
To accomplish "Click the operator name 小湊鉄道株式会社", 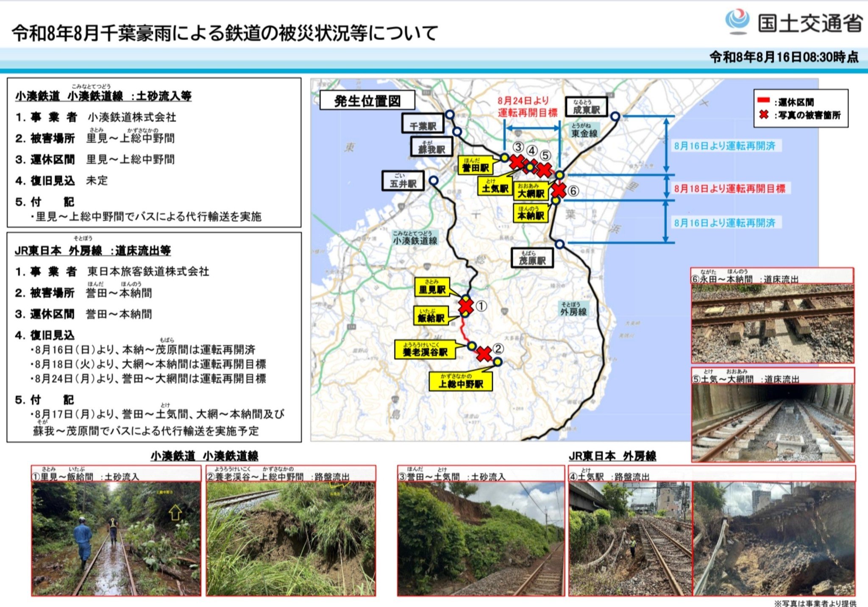I will (x=132, y=117).
